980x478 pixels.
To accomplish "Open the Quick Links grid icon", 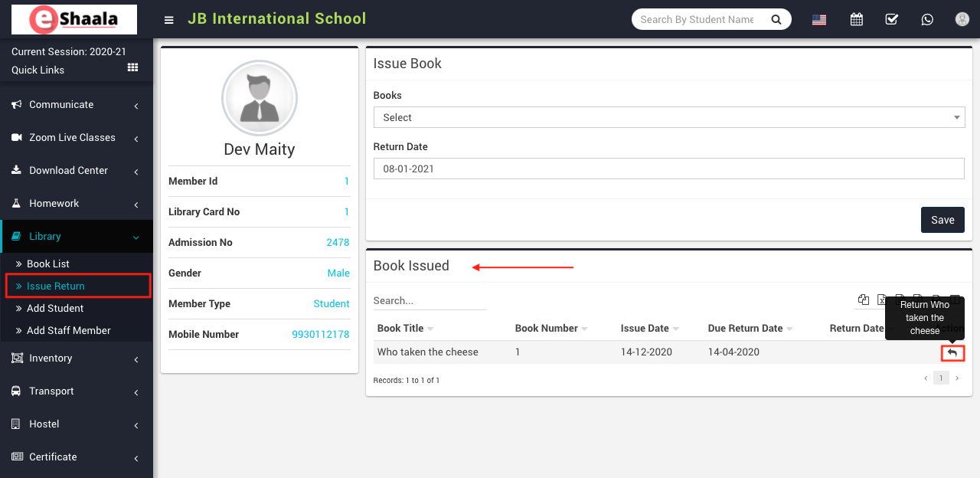I will pos(132,68).
